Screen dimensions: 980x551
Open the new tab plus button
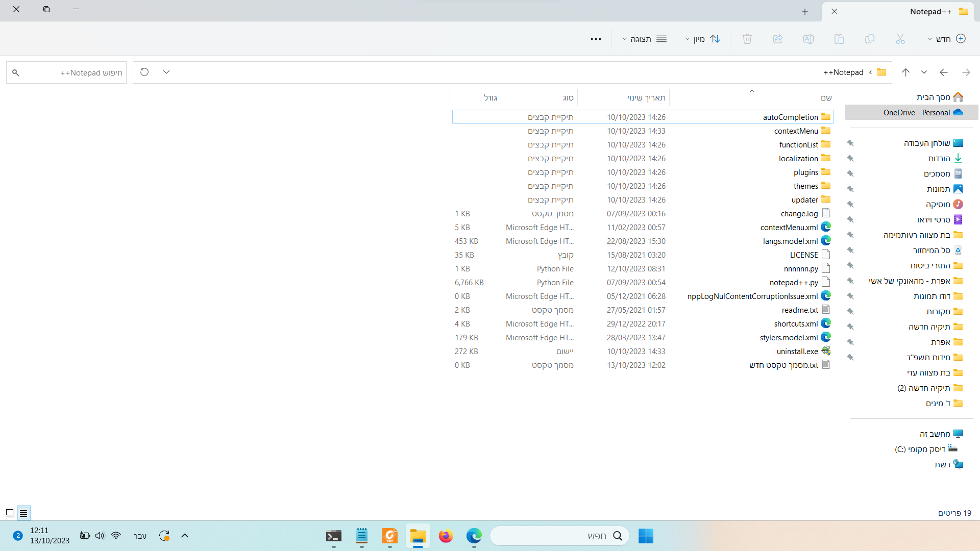(805, 11)
